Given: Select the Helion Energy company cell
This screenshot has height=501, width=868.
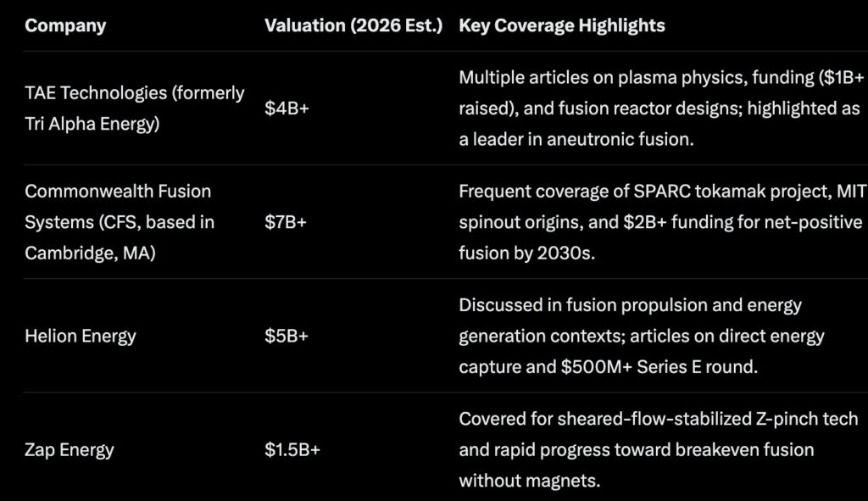Looking at the screenshot, I should click(x=81, y=336).
